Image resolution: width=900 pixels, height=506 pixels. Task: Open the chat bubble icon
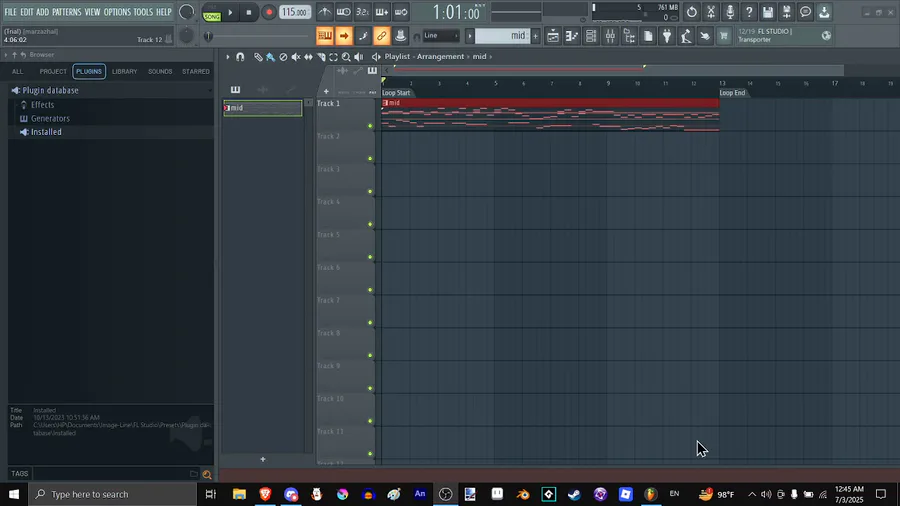tap(805, 12)
